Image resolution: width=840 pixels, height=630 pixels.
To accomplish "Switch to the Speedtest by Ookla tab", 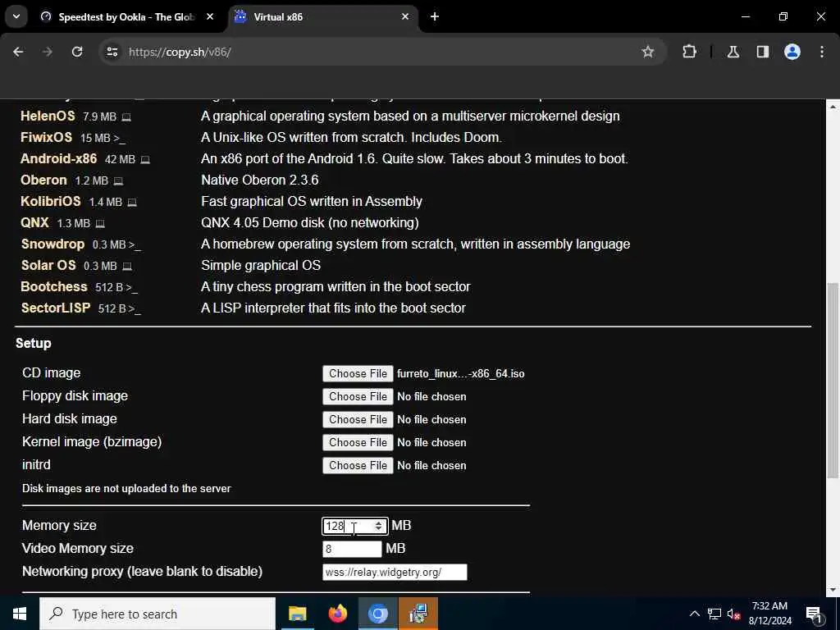I will click(127, 17).
